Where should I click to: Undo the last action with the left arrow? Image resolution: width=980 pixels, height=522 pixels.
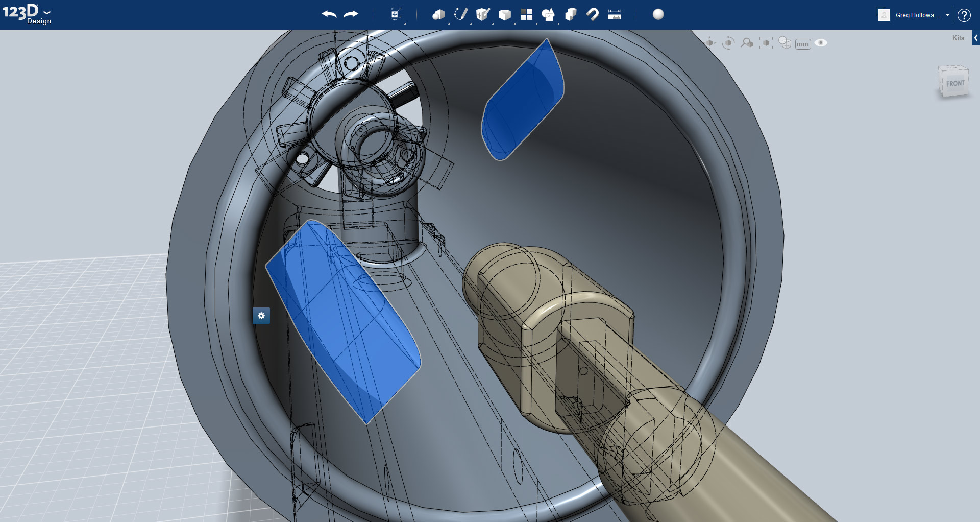[x=329, y=14]
